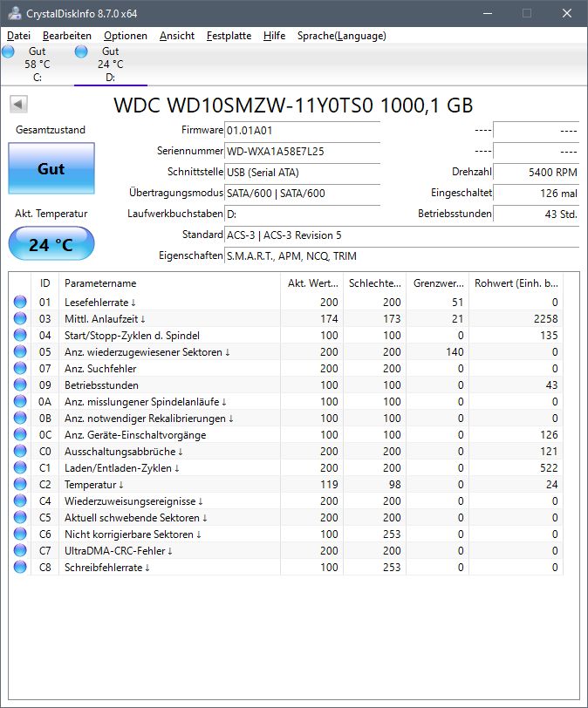Click the C: drive health status icon

(8, 51)
